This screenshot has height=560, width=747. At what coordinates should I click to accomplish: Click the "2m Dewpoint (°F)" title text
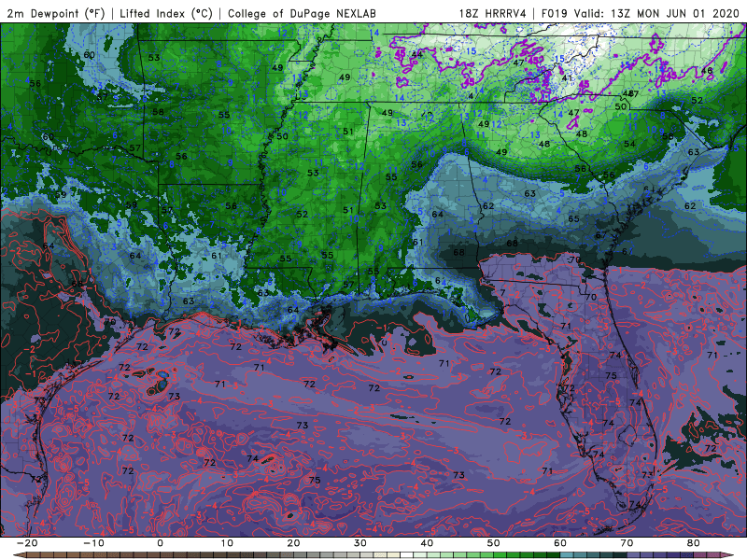pyautogui.click(x=55, y=13)
